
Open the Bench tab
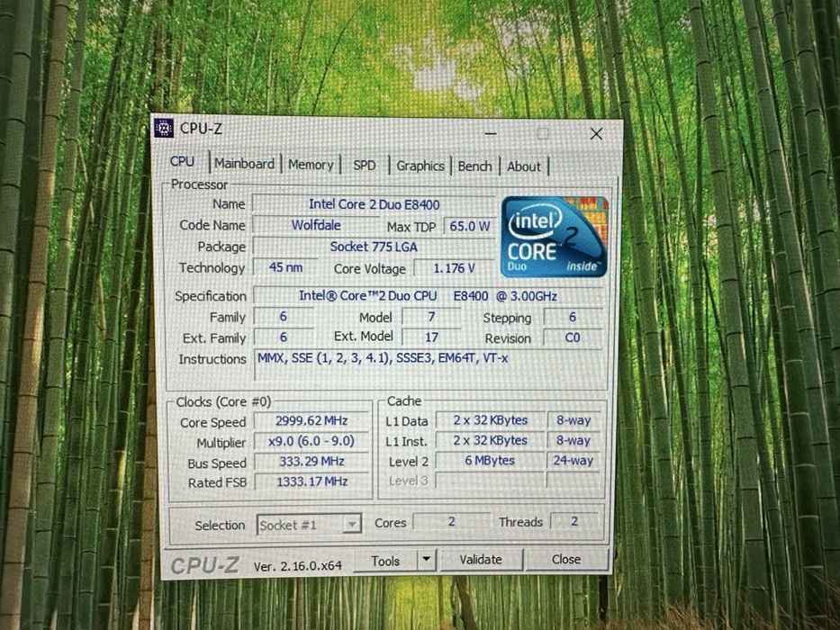(474, 166)
